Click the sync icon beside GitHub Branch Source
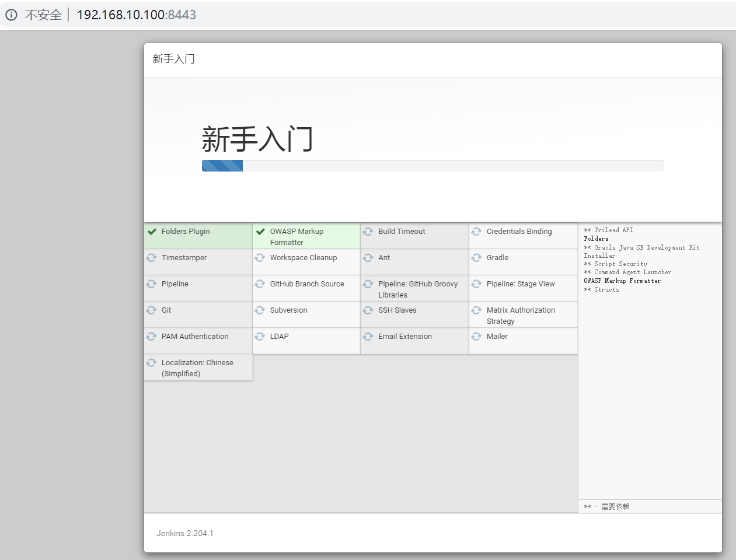 click(x=260, y=284)
